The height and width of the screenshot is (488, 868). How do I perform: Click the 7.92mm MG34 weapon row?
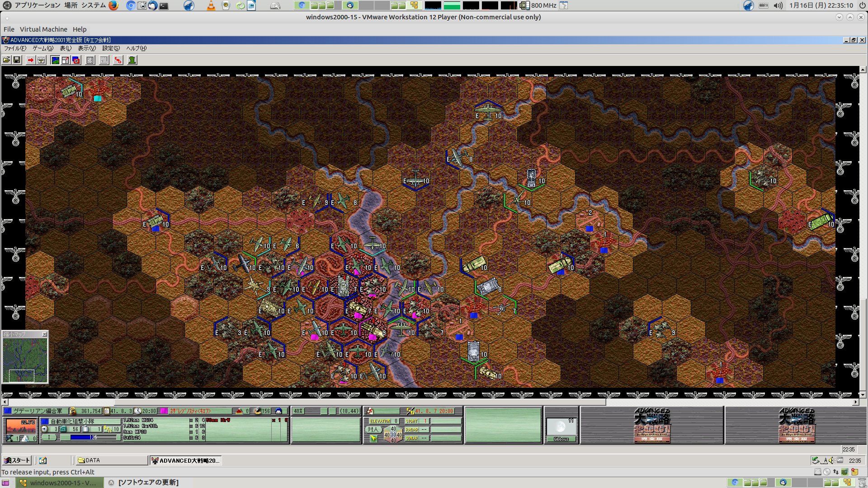[x=164, y=420]
